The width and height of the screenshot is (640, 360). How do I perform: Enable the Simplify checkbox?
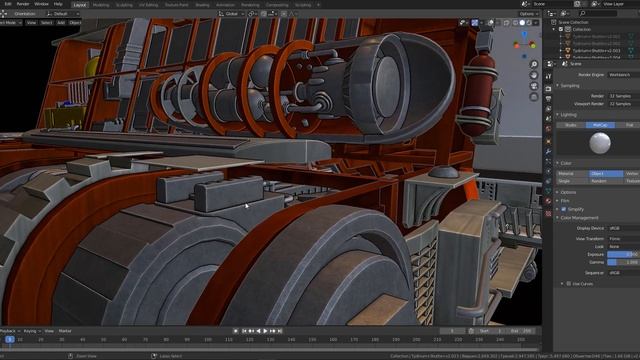564,209
